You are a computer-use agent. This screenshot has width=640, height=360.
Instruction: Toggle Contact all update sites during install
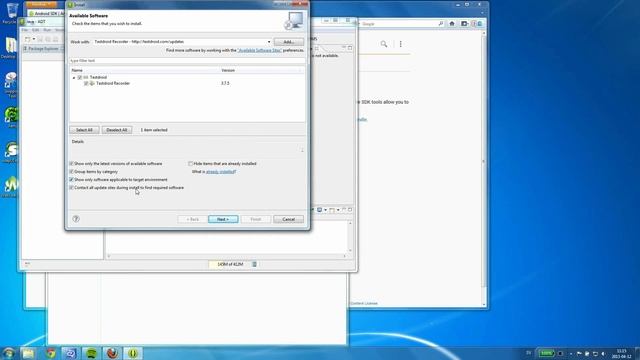tap(71, 188)
